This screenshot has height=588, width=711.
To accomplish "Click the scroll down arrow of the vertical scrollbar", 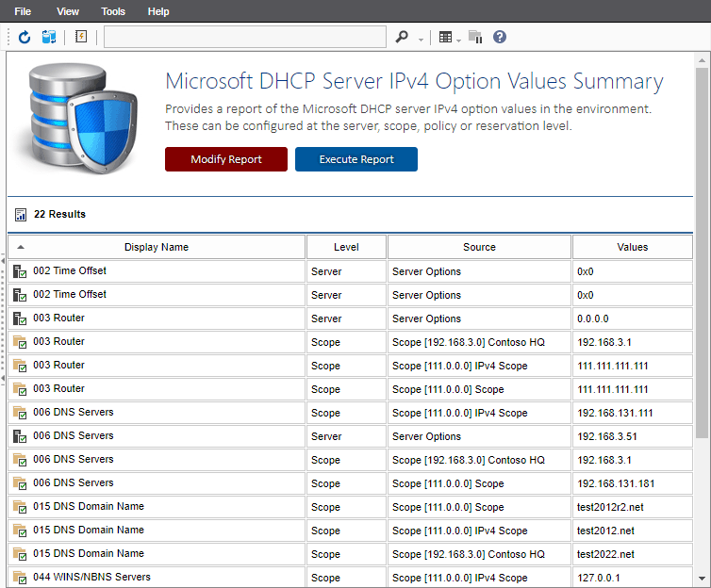I will 702,579.
